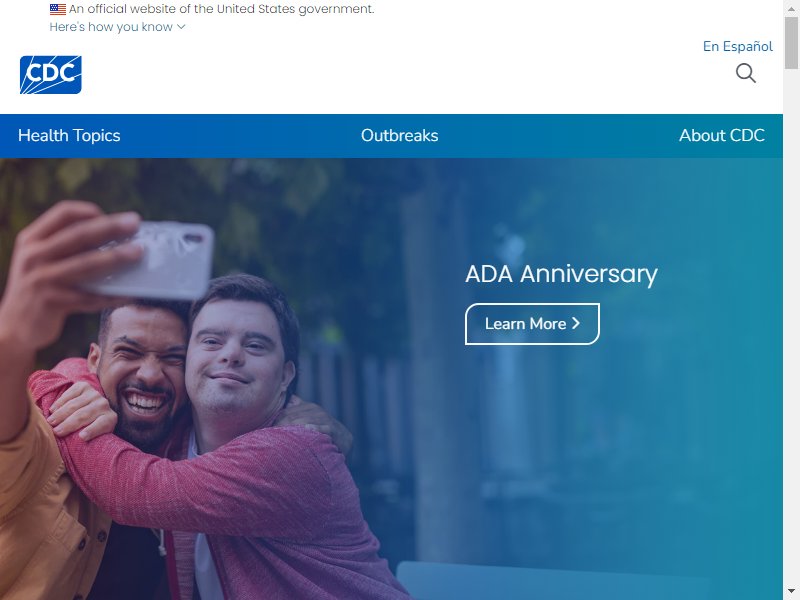Screen dimensions: 800x600
Task: Click the light blue card at hero bottom
Action: [556, 581]
